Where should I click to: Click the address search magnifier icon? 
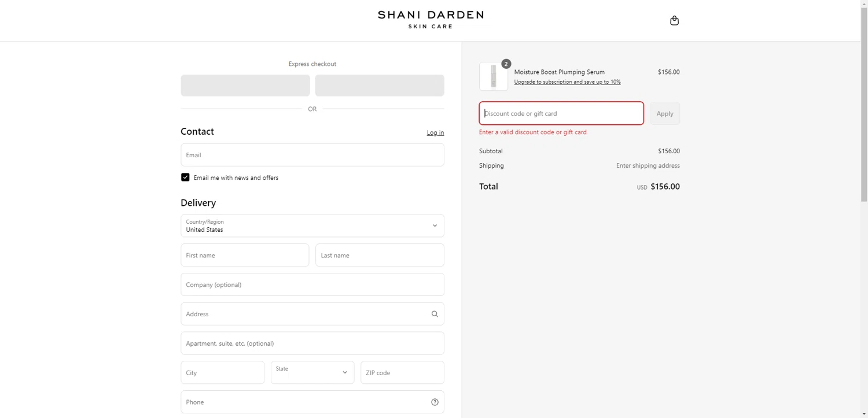point(435,314)
